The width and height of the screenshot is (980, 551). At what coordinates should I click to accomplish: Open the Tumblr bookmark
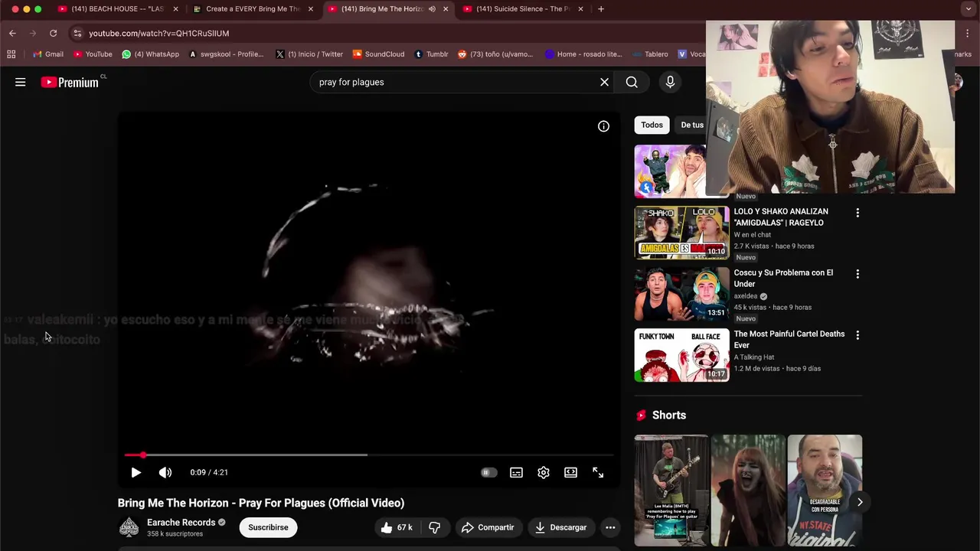tap(431, 54)
